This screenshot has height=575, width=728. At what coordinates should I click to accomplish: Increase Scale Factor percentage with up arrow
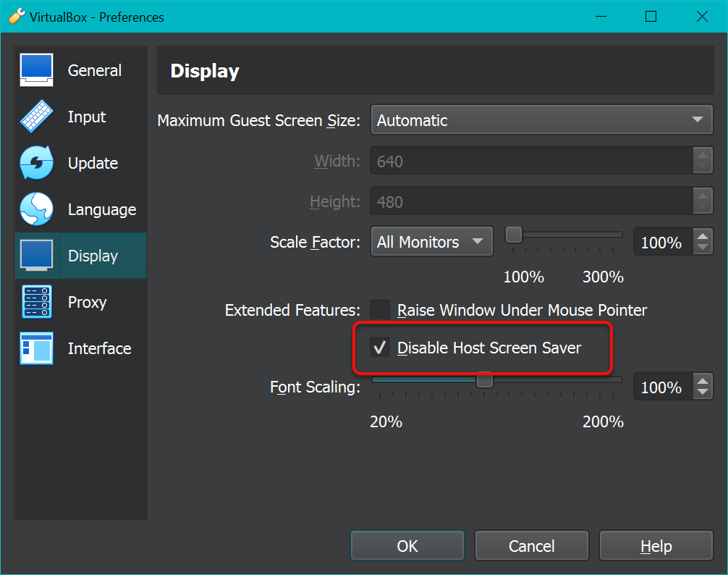[x=703, y=236]
